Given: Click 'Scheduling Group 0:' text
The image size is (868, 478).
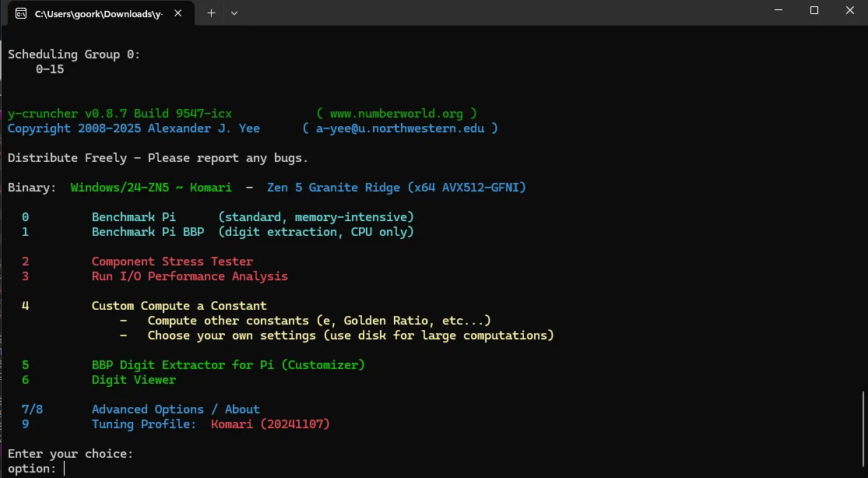Looking at the screenshot, I should click(x=74, y=54).
